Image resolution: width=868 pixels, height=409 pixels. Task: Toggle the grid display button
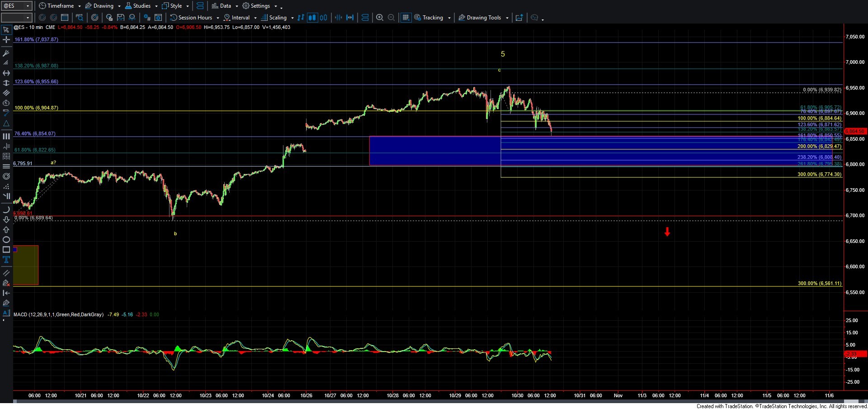point(406,18)
